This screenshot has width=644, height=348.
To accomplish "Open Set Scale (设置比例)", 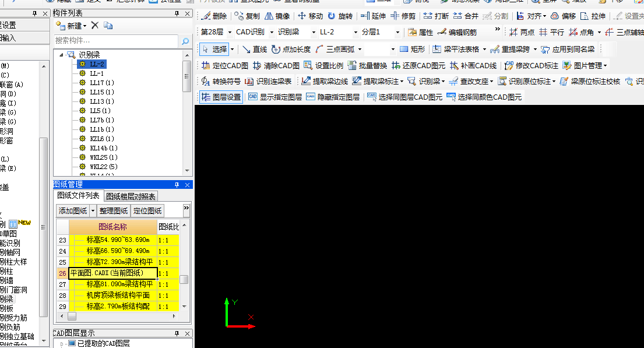I will pyautogui.click(x=323, y=66).
